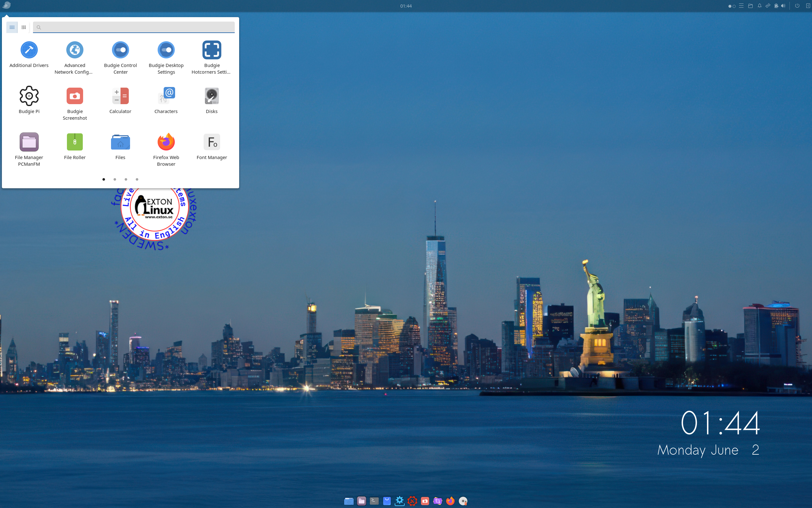Launch Additional Drivers from the app menu
The width and height of the screenshot is (812, 508).
29,54
